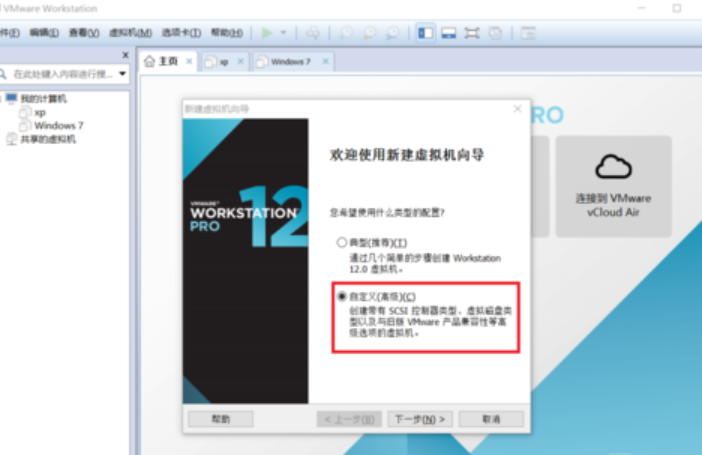Viewport: 702px width, 455px height.
Task: Toggle the library sidebar view icon
Action: click(x=425, y=33)
